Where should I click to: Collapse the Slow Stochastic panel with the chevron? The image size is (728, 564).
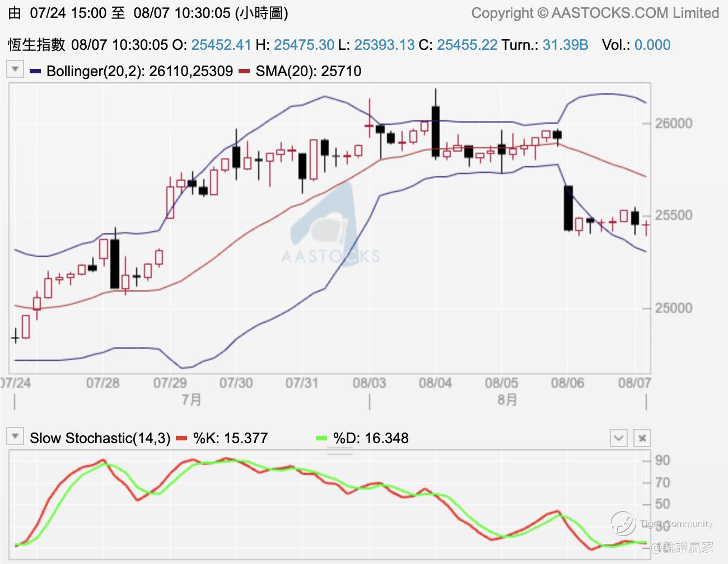point(619,438)
